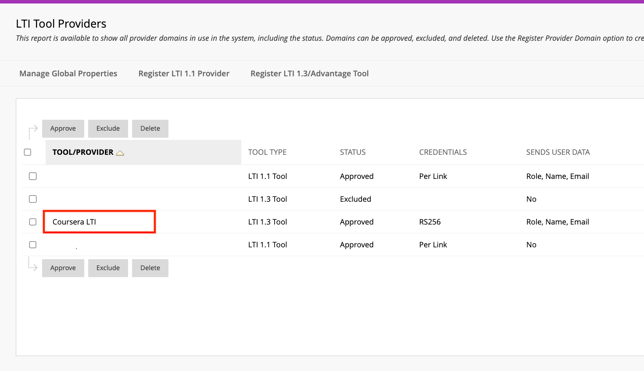The height and width of the screenshot is (371, 644).
Task: Tick the select-all checkbox in the table header
Action: coord(28,152)
